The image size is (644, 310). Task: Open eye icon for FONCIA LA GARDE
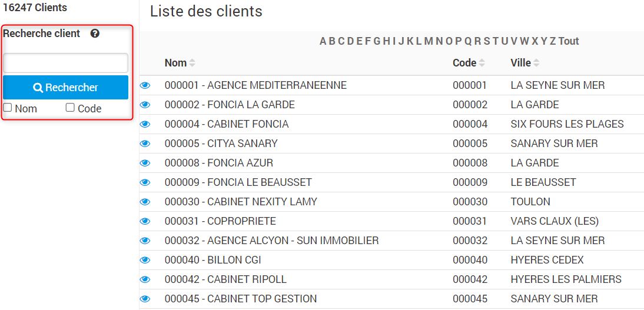[x=145, y=105]
